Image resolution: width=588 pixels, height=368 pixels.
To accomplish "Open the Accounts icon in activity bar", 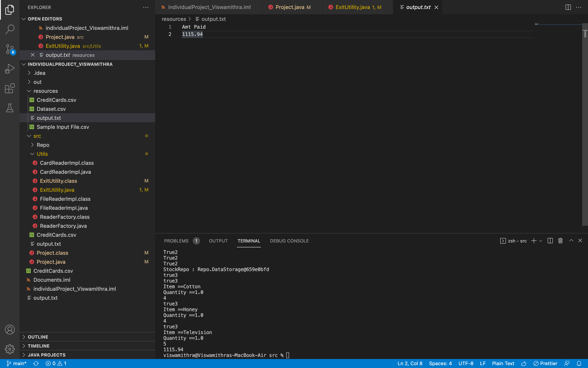I will 10,330.
